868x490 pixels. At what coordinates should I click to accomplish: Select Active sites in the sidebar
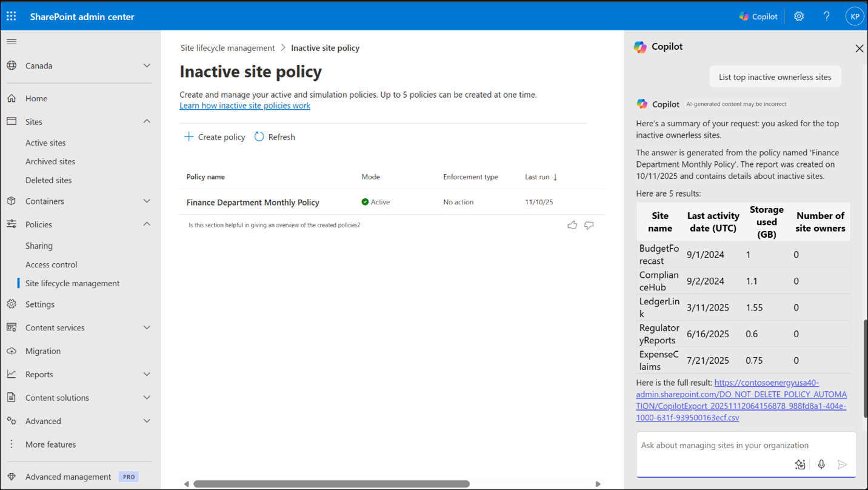[x=45, y=143]
